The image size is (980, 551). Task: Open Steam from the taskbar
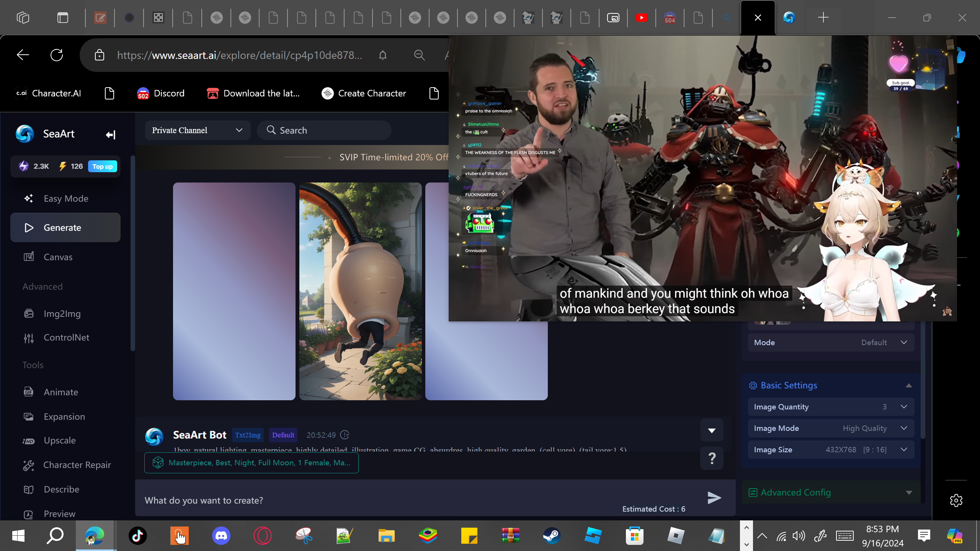point(552,536)
